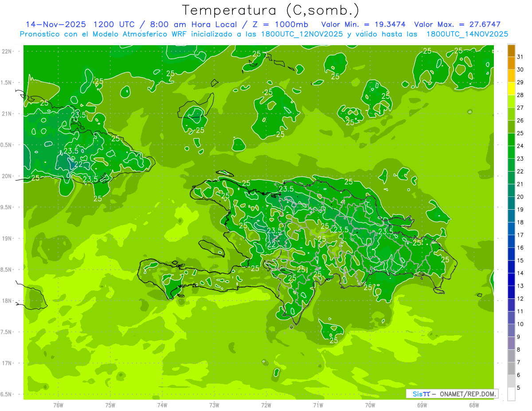Click color bar label "28"
Image resolution: width=532 pixels, height=411 pixels.
(520, 95)
